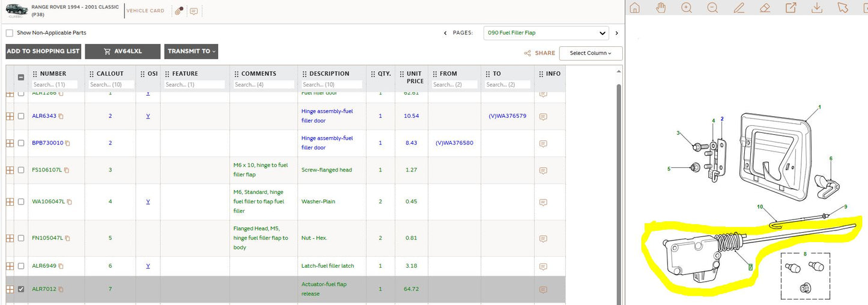Open the Transmit To dropdown

click(x=192, y=51)
